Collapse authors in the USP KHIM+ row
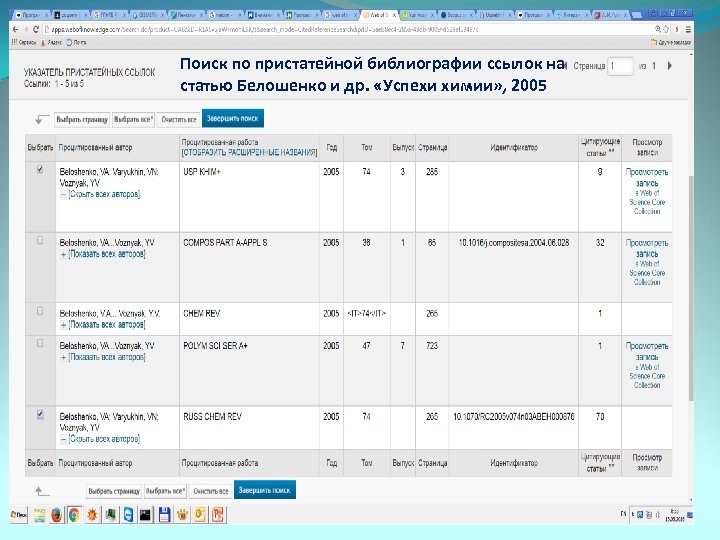The width and height of the screenshot is (720, 540). pos(100,194)
